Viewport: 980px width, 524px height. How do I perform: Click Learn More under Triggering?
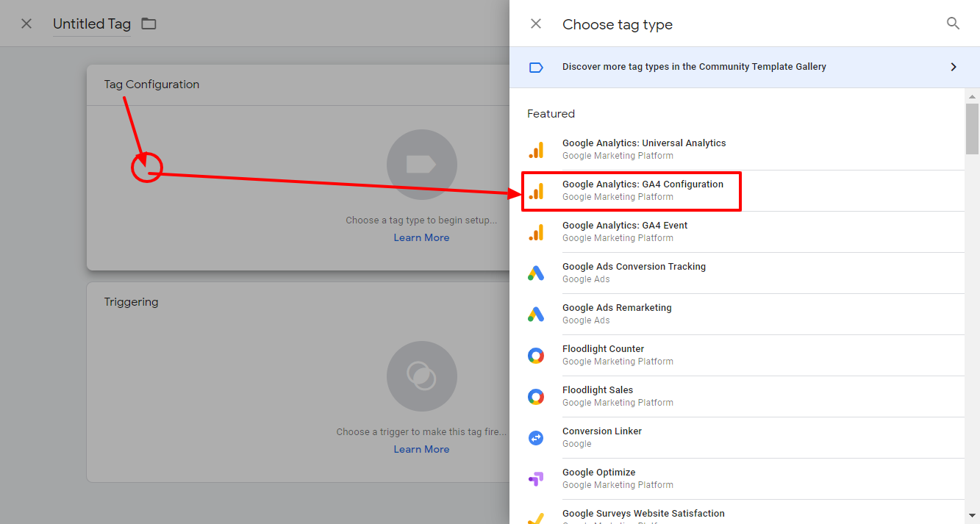click(421, 449)
